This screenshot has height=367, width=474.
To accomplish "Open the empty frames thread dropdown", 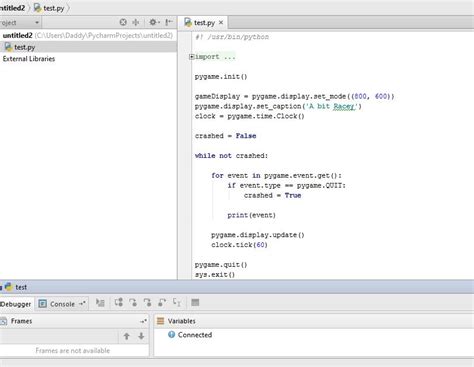I will pyautogui.click(x=59, y=336).
